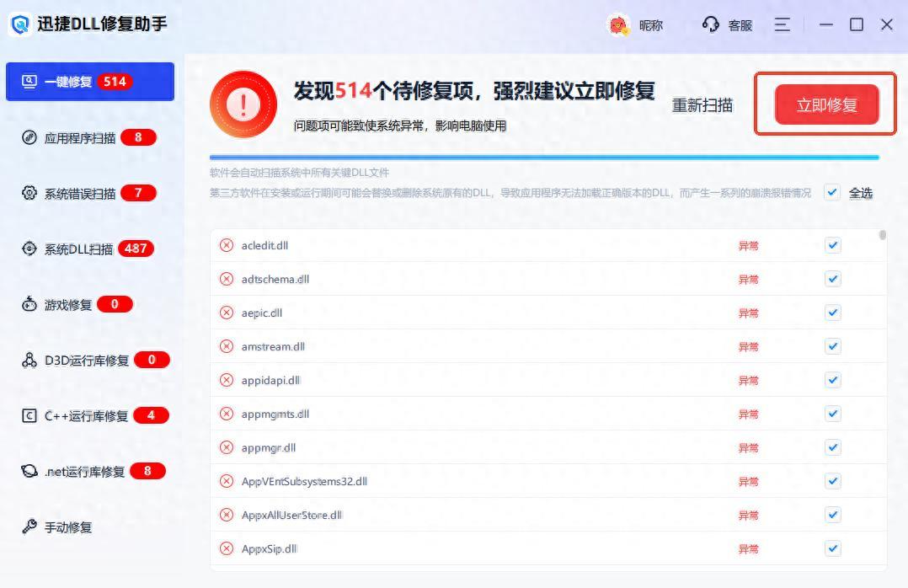This screenshot has width=908, height=588.
Task: Deselect the AppxAllUserStore.dll checkbox
Action: 833,515
